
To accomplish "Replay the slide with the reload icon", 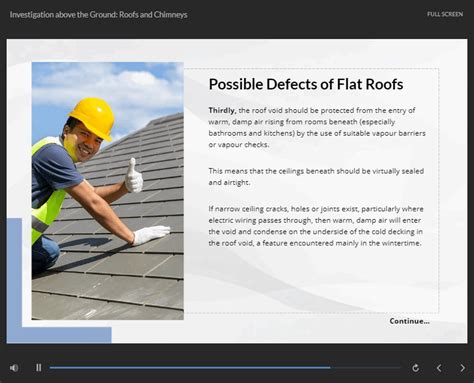I will tap(415, 368).
